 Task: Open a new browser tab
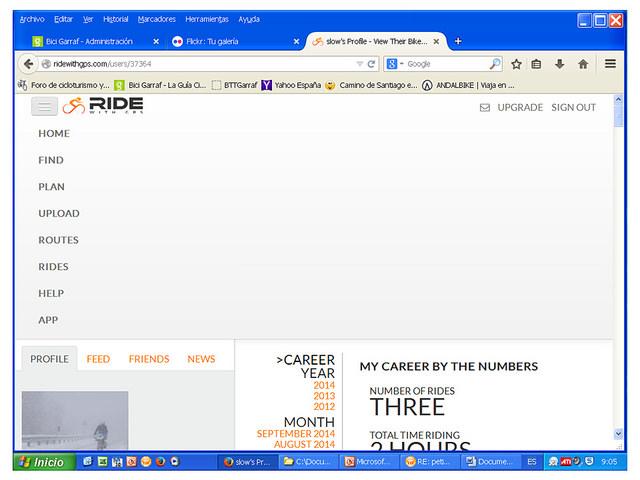(458, 41)
